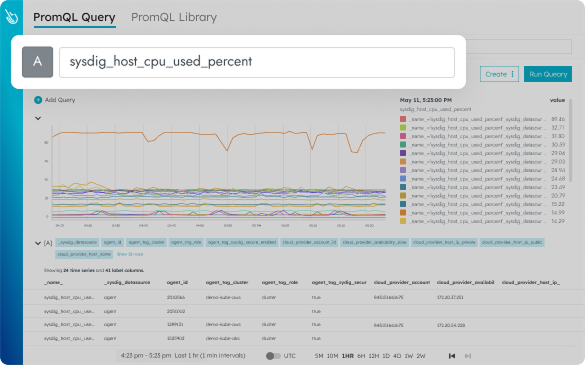Toggle the UTC time switch
The height and width of the screenshot is (365, 585).
[x=273, y=356]
